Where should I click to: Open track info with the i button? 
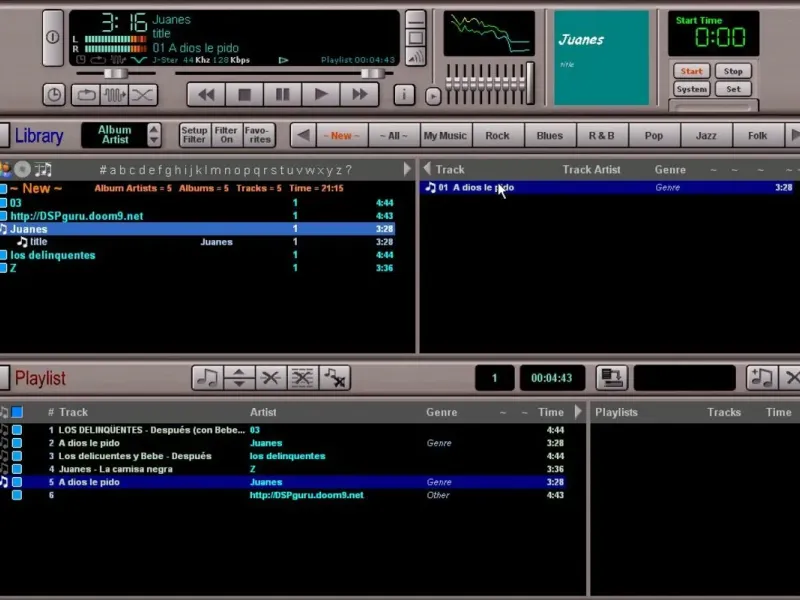click(404, 94)
